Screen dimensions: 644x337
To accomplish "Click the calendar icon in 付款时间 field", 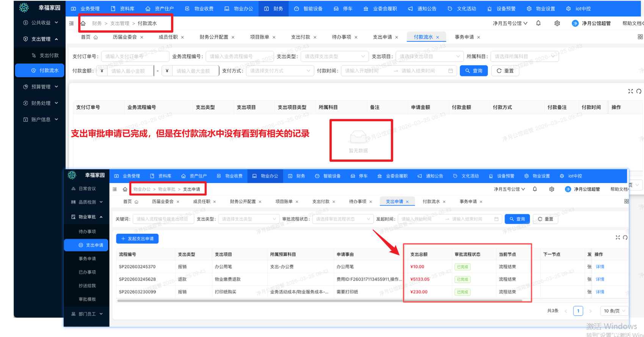I will tap(450, 71).
